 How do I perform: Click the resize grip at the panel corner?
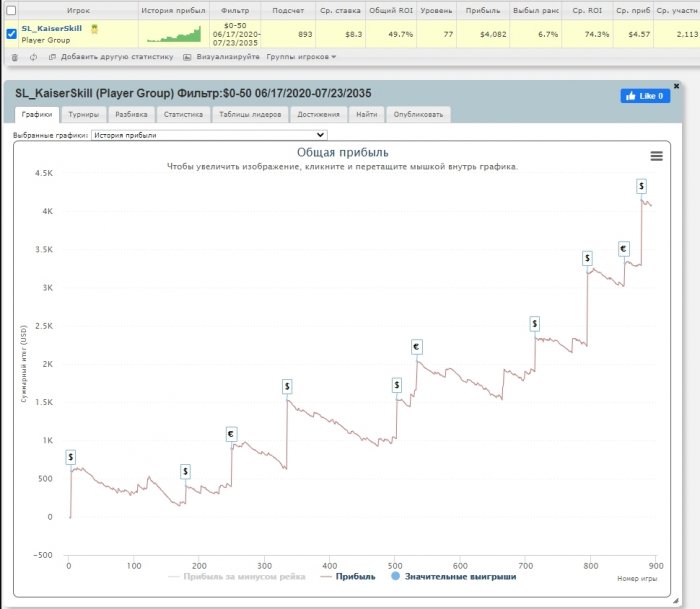click(x=676, y=601)
